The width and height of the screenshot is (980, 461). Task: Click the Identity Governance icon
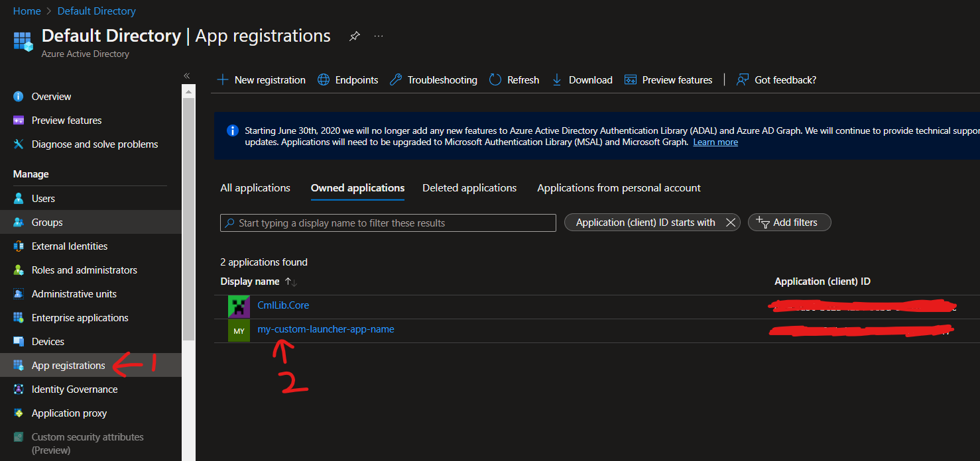pos(19,389)
